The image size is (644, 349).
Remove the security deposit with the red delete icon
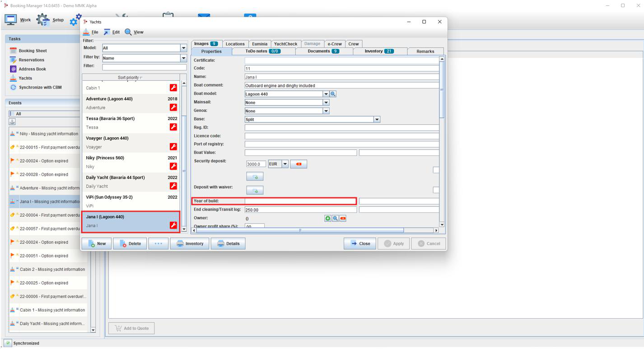point(299,164)
